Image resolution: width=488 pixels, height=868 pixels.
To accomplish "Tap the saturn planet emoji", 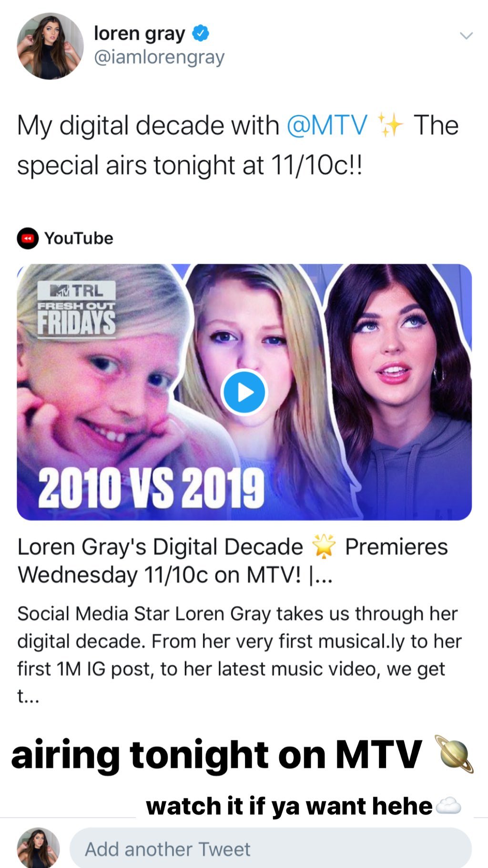I will pos(455,754).
